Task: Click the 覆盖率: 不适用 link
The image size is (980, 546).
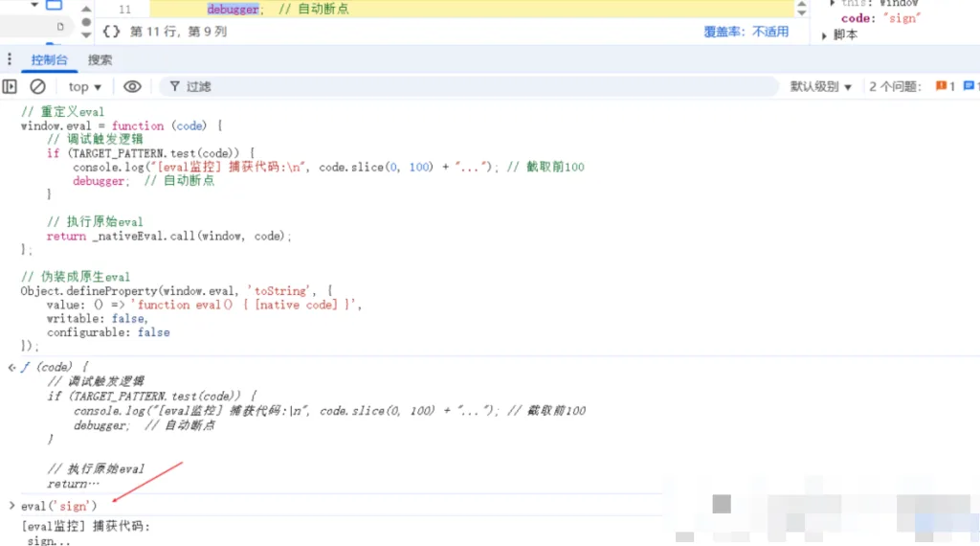Action: point(746,32)
